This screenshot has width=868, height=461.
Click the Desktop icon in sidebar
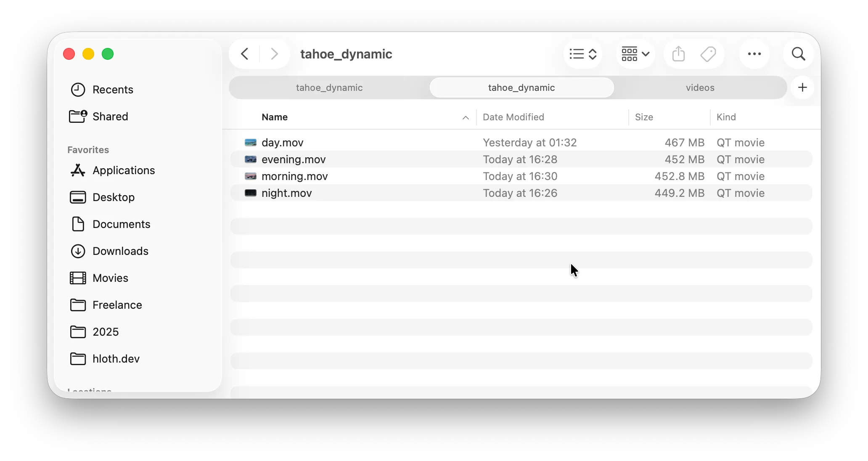click(78, 197)
